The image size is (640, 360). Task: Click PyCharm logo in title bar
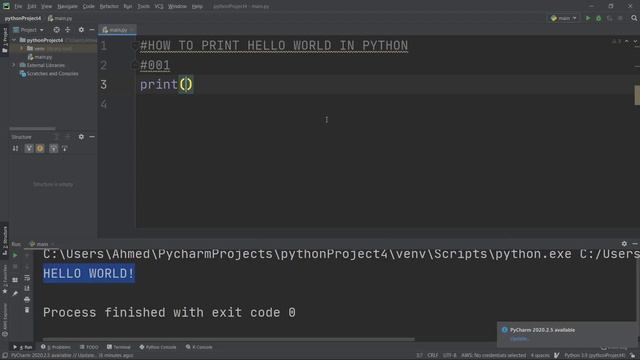(x=6, y=6)
